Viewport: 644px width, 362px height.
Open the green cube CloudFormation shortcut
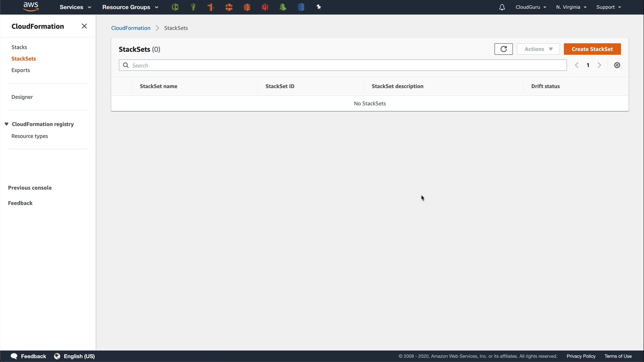tap(175, 7)
